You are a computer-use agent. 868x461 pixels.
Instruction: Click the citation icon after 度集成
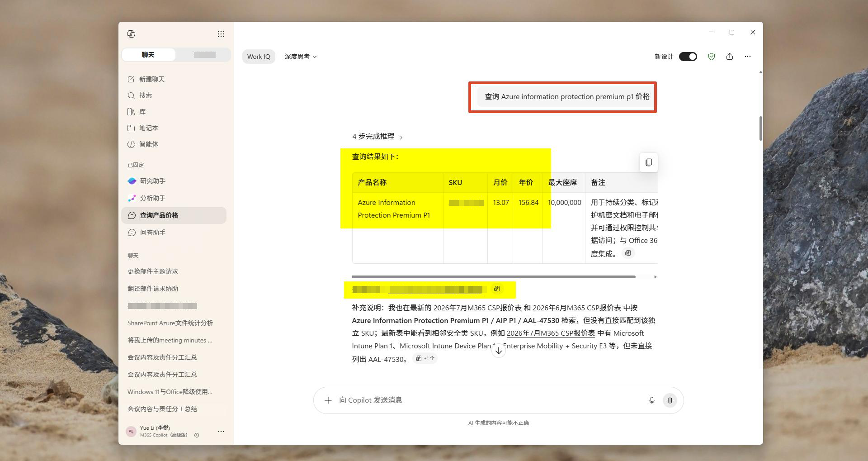(628, 253)
